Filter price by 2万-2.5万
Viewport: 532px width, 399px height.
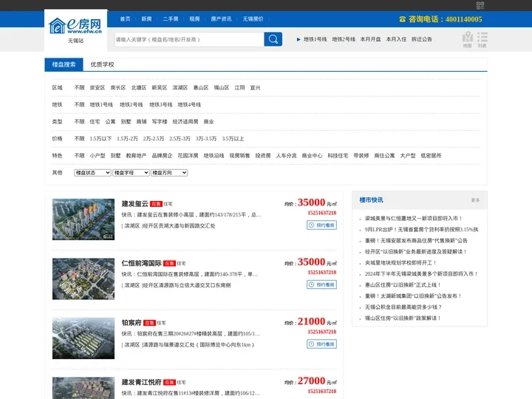154,138
